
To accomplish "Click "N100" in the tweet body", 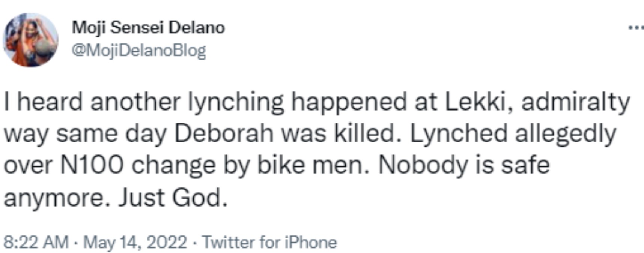I will [92, 165].
